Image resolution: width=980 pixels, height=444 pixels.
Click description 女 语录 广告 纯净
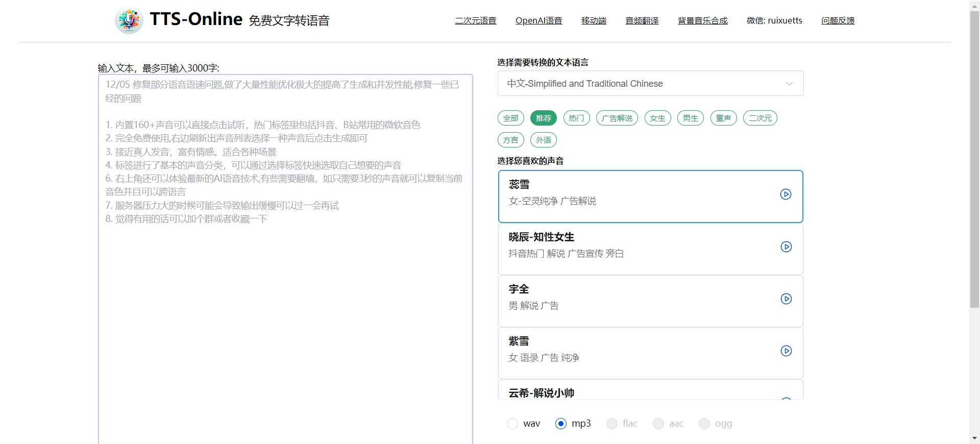544,358
